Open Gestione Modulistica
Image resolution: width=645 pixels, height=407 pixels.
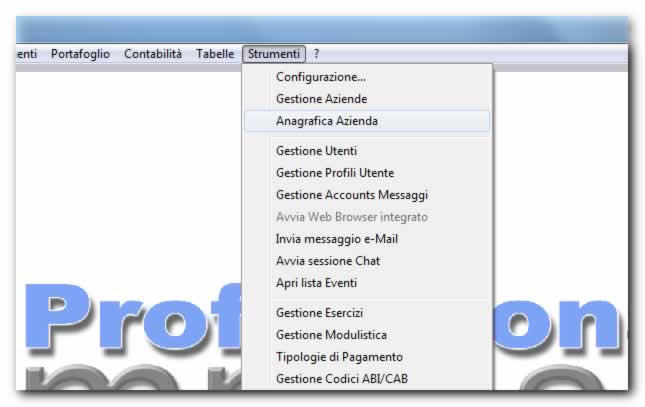(331, 335)
